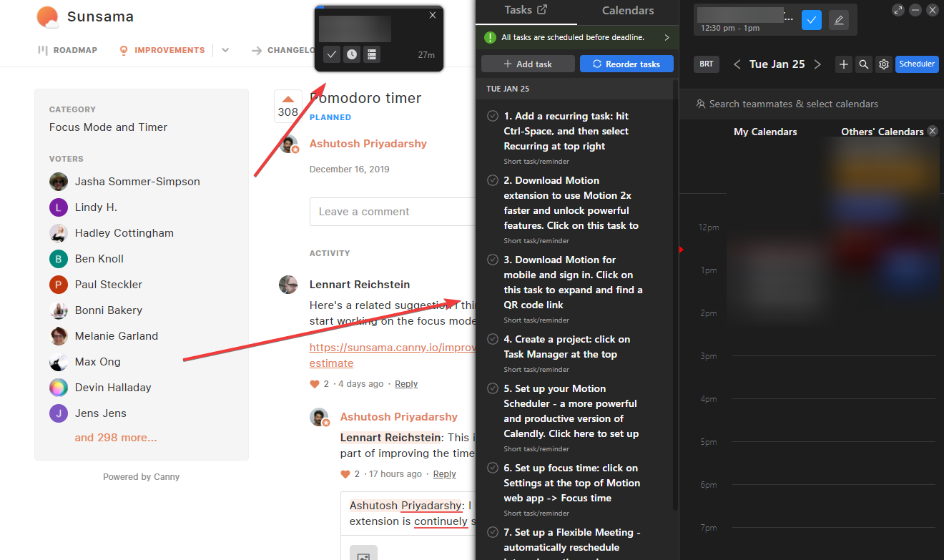Open the dropdown chevron next to IMPROVEMENTS
The width and height of the screenshot is (944, 560).
[x=225, y=50]
